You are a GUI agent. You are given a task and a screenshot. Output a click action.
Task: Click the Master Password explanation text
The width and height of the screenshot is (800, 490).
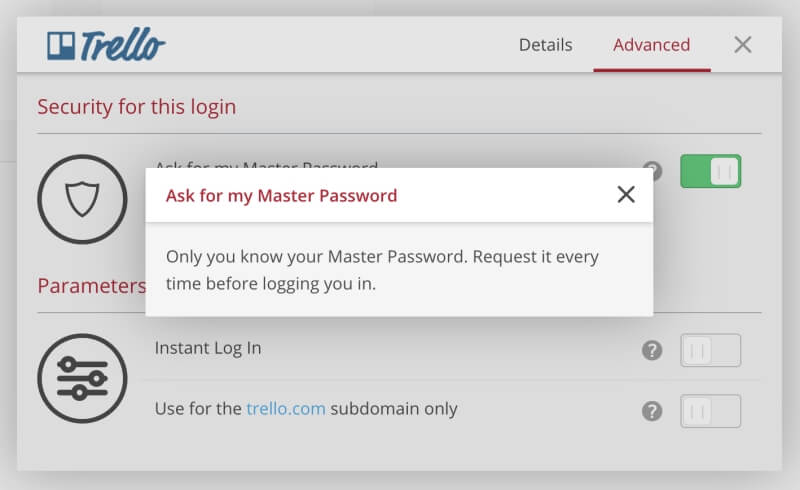[x=382, y=270]
